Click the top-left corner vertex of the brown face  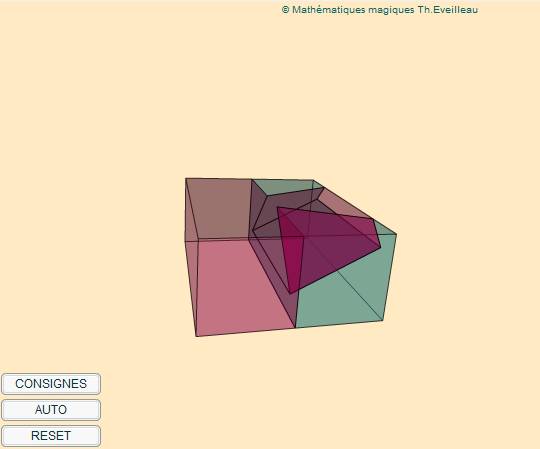click(x=186, y=178)
